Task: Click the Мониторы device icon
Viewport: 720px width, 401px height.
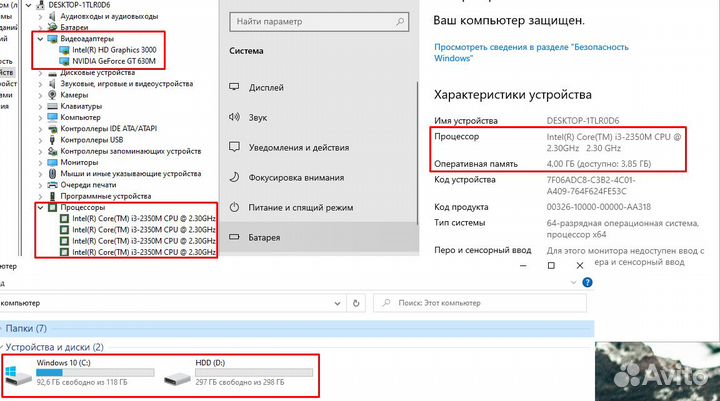Action: (x=52, y=163)
